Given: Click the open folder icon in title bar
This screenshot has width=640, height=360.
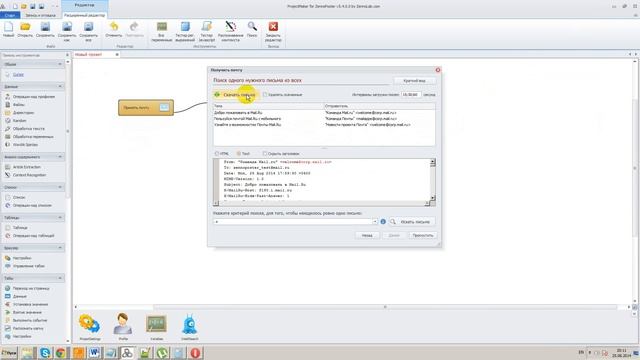Looking at the screenshot, I should (24, 6).
